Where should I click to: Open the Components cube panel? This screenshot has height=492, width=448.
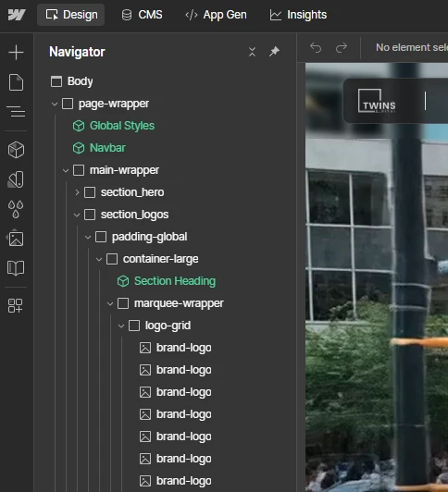pyautogui.click(x=16, y=150)
